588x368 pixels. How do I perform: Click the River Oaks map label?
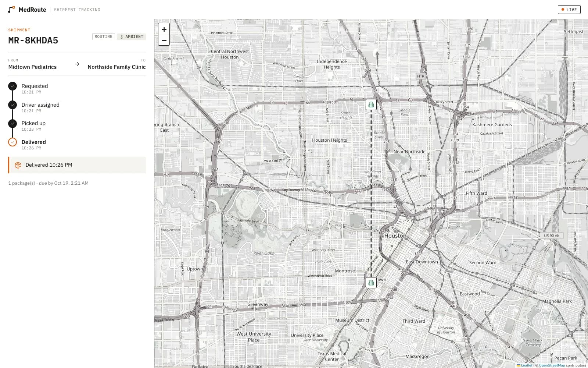[263, 253]
